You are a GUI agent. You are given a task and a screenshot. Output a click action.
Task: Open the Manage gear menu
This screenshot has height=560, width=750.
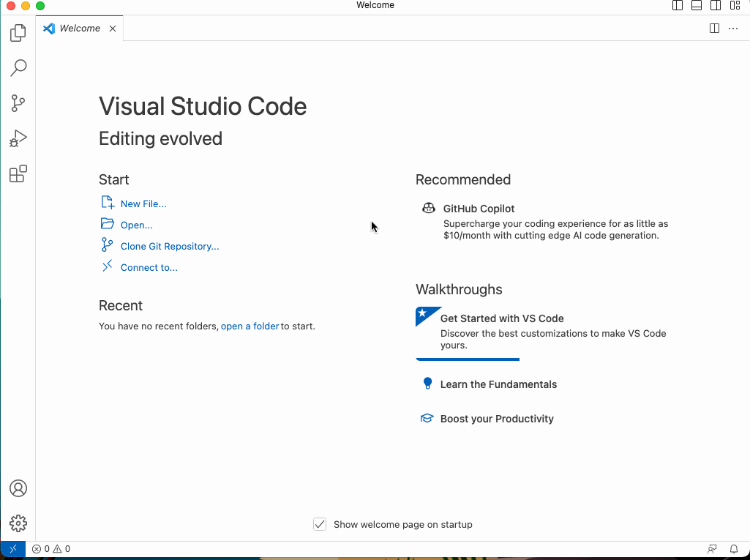(x=18, y=523)
